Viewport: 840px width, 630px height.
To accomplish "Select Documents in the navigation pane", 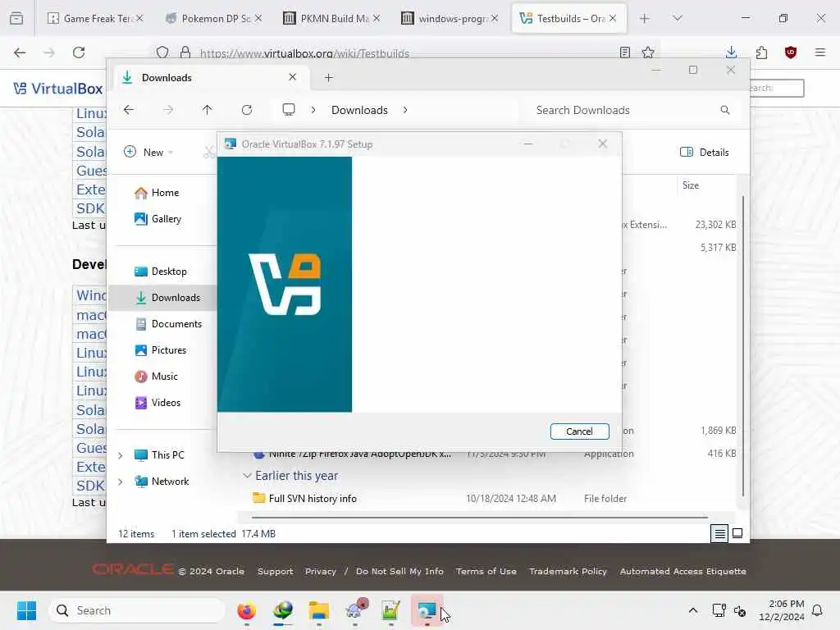I will tap(168, 323).
